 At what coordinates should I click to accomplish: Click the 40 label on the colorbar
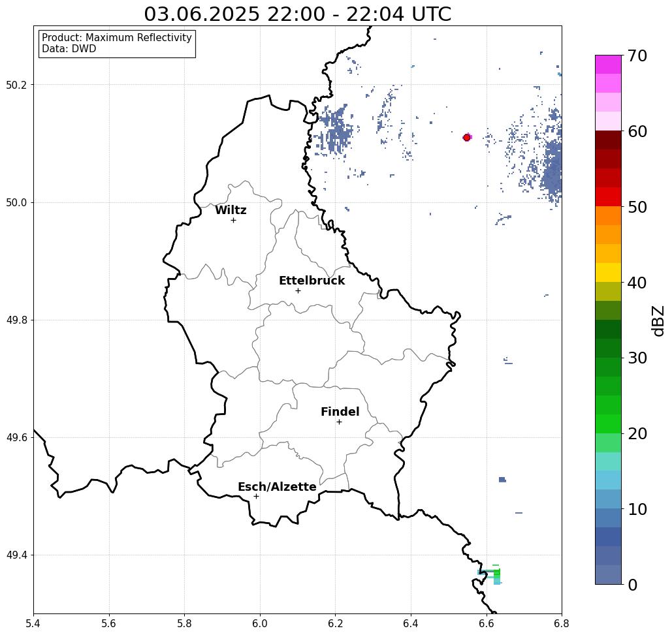pos(637,283)
